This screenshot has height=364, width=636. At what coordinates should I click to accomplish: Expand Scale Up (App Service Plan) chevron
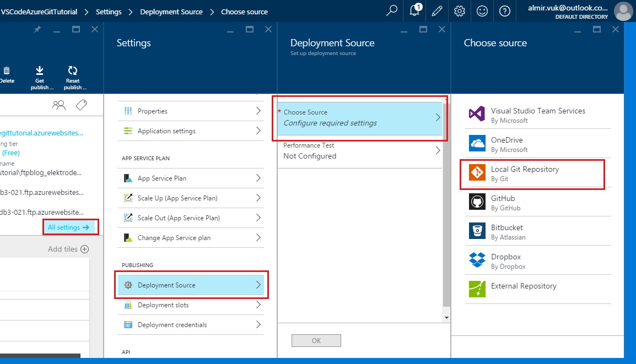pos(258,198)
